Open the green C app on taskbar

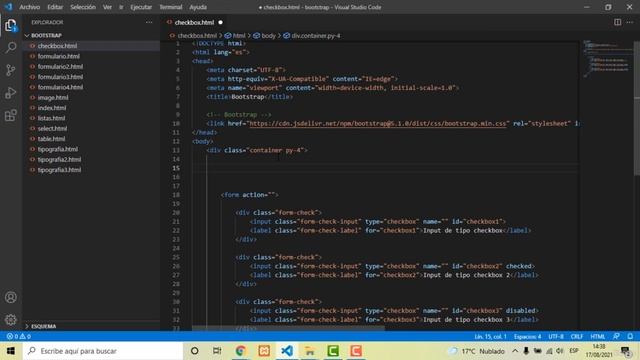click(333, 351)
